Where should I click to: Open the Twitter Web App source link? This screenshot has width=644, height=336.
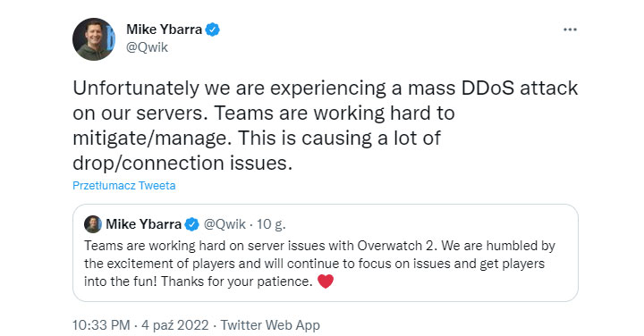[270, 325]
